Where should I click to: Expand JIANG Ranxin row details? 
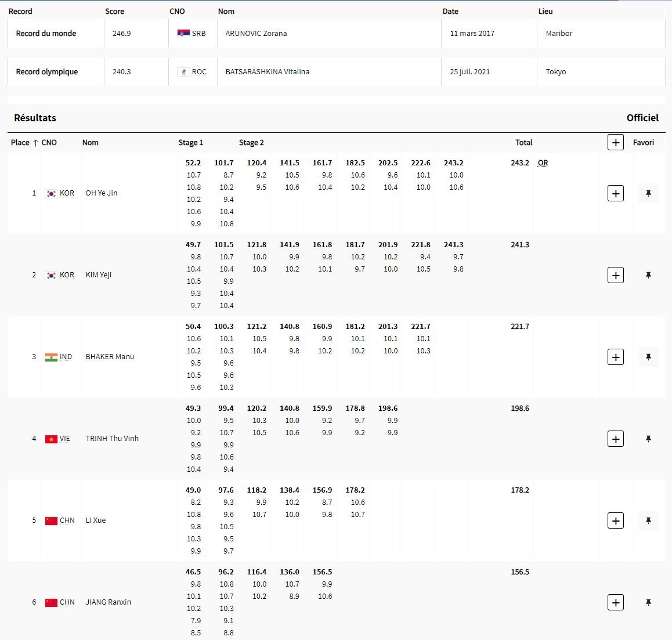click(615, 602)
